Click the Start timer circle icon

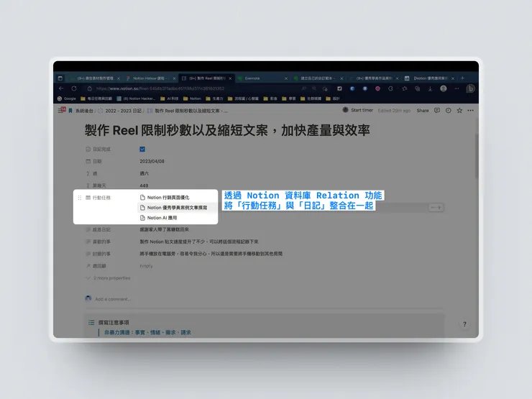[x=345, y=110]
